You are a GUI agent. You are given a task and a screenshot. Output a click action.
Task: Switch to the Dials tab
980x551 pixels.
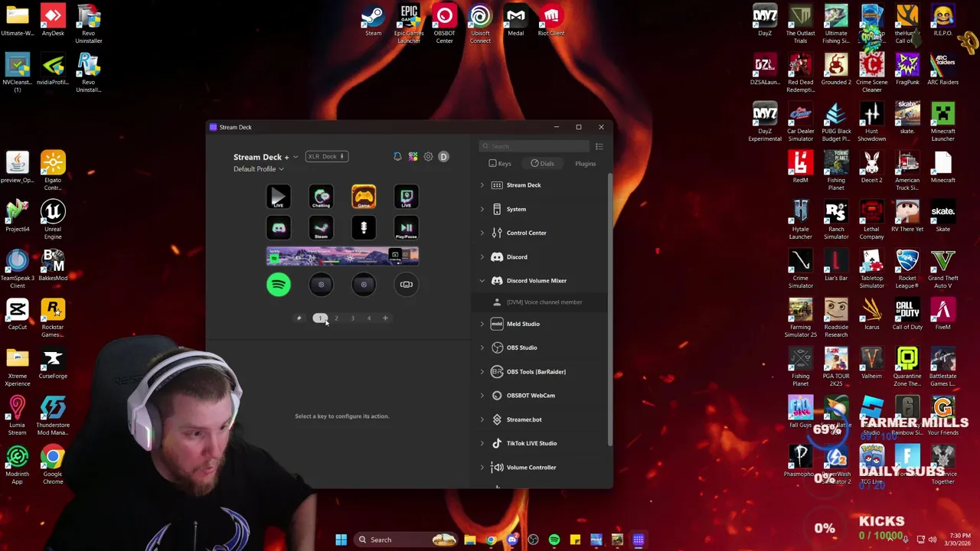click(542, 164)
